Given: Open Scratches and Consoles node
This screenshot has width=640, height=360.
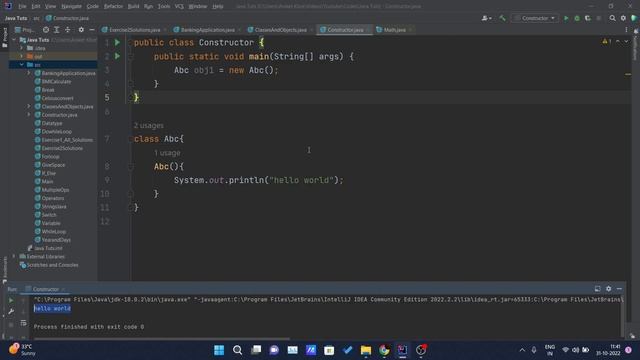Looking at the screenshot, I should [x=52, y=265].
